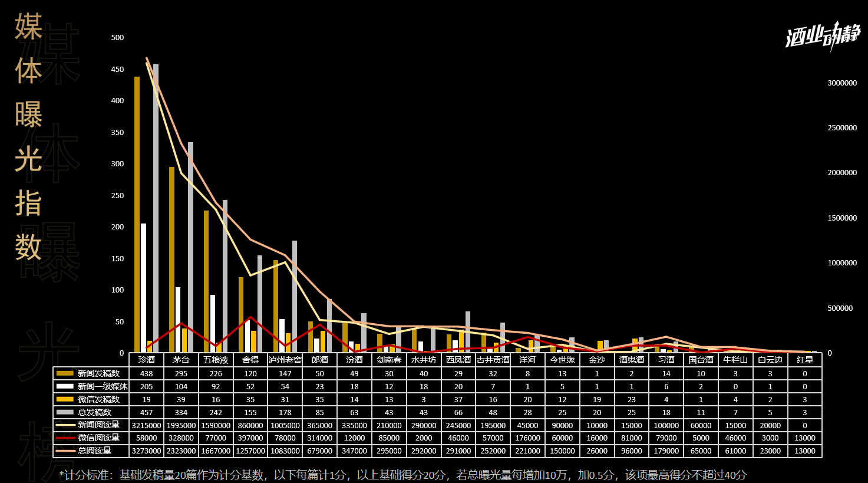Select the 国台酒 column header

(701, 360)
